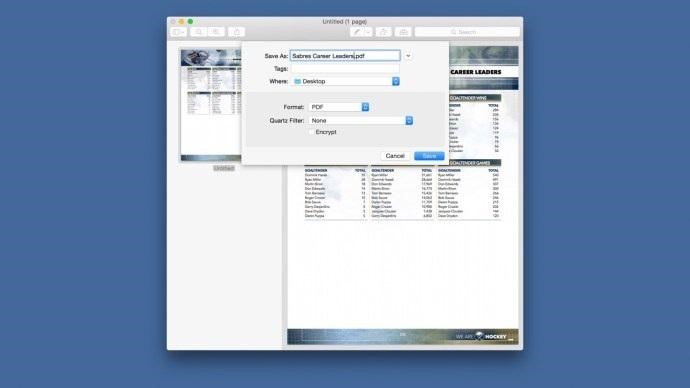The height and width of the screenshot is (388, 690).
Task: Click the zoom out toolbar icon
Action: [x=198, y=32]
